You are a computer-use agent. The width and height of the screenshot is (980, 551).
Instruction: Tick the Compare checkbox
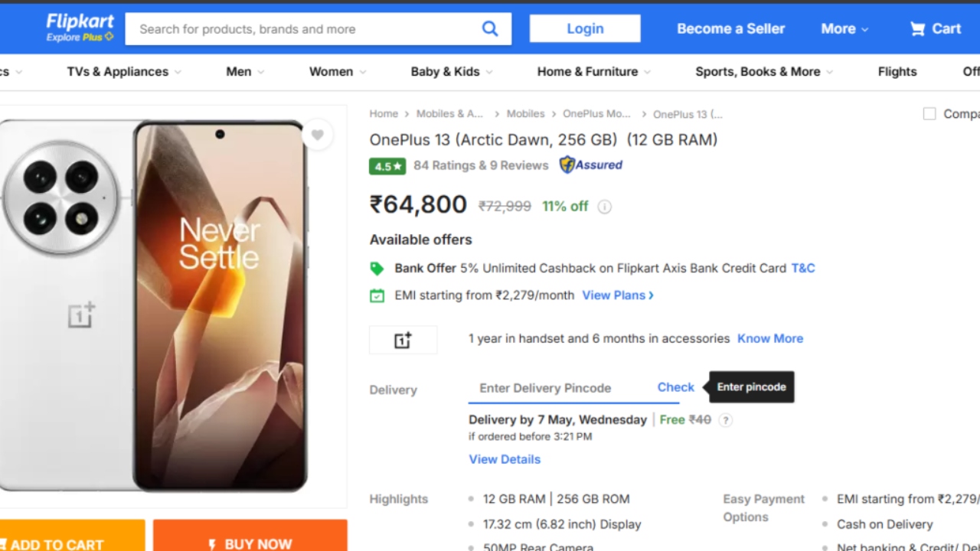click(929, 114)
